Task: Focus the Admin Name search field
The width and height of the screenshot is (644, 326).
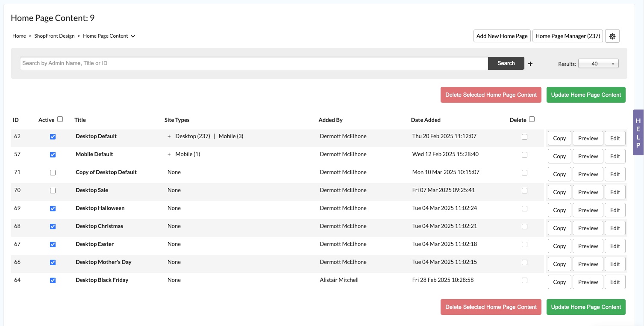Action: pyautogui.click(x=254, y=63)
